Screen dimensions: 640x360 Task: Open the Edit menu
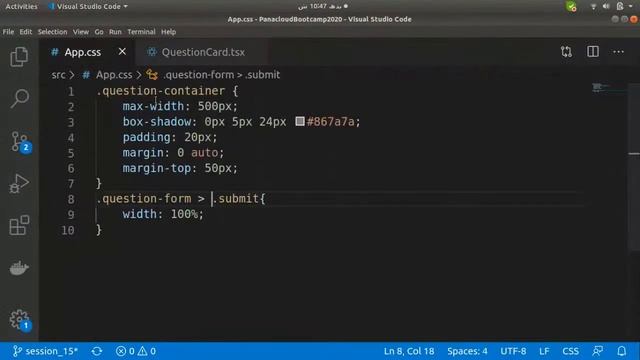pos(25,32)
